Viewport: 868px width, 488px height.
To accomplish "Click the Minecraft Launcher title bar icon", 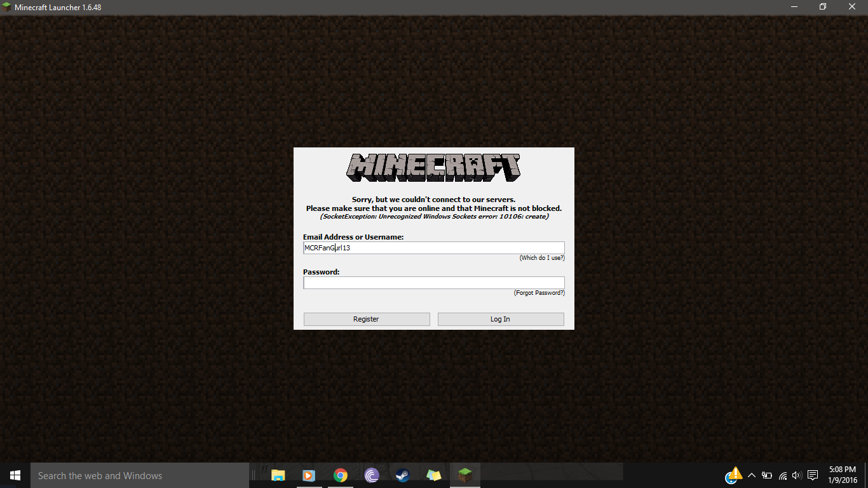I will pyautogui.click(x=7, y=7).
